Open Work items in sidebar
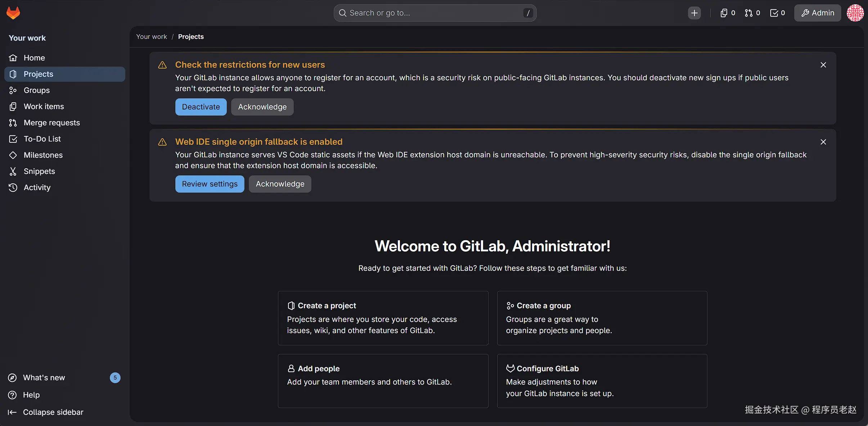This screenshot has height=426, width=868. coord(65,107)
